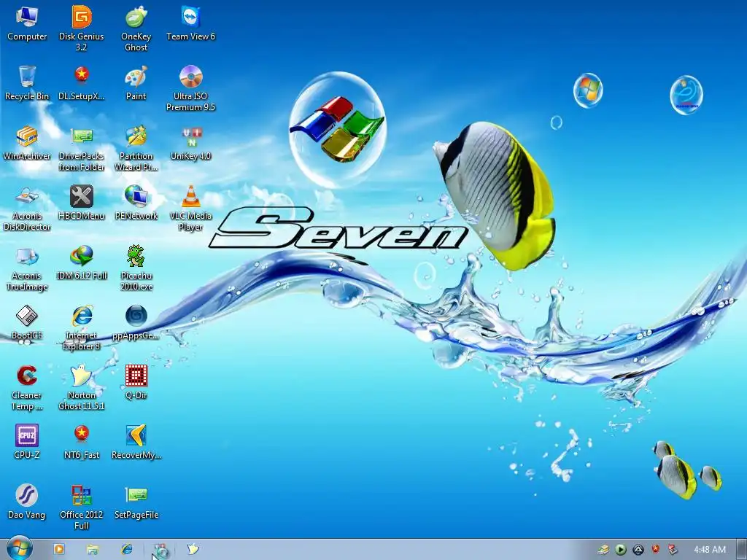
Task: Launch Windows Media Player from taskbar
Action: click(59, 549)
